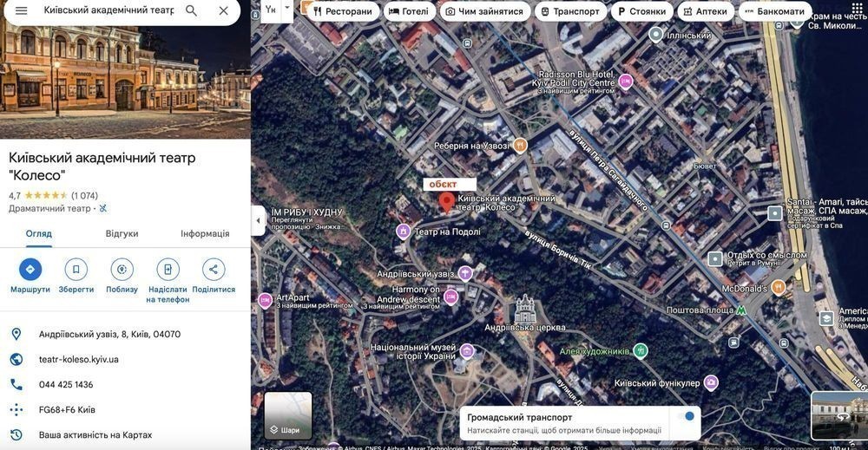Clear the search with X icon
This screenshot has height=450, width=868.
(223, 10)
